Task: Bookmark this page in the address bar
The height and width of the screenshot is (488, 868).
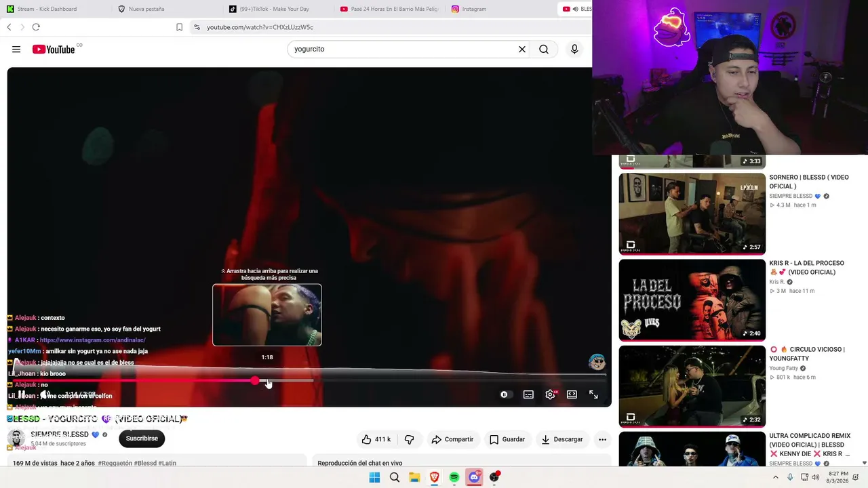Action: [x=179, y=27]
